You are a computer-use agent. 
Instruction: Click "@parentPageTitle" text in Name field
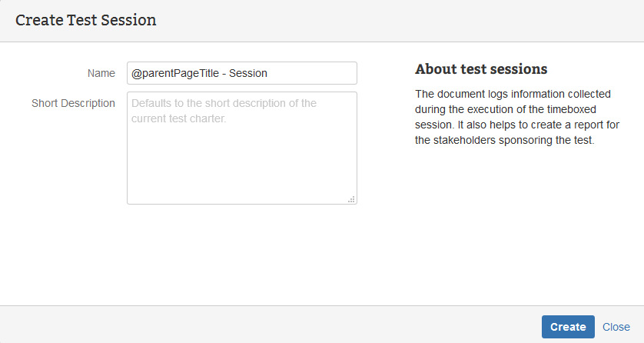(172, 73)
